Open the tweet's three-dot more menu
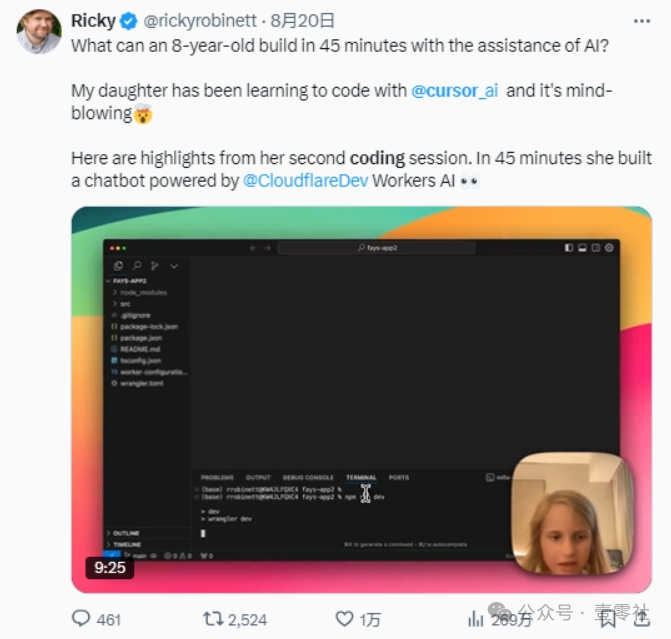The image size is (671, 639). point(640,21)
